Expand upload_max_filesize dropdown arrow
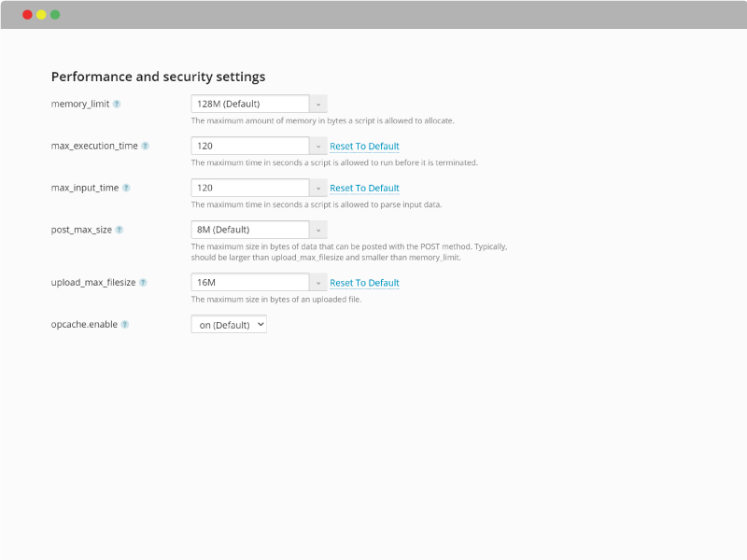The image size is (747, 560). (x=318, y=283)
